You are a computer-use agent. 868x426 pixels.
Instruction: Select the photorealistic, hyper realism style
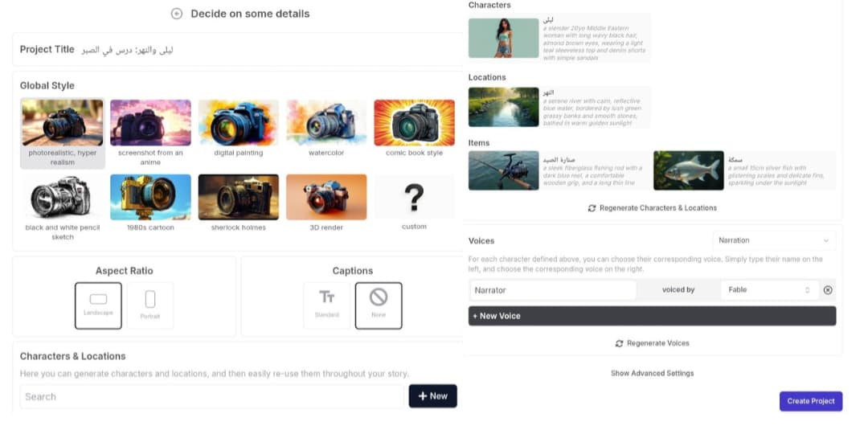point(63,133)
